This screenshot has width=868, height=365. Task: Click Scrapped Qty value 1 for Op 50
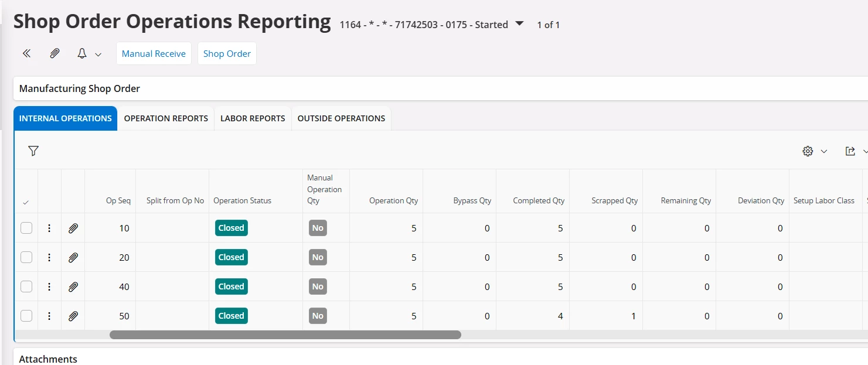634,316
